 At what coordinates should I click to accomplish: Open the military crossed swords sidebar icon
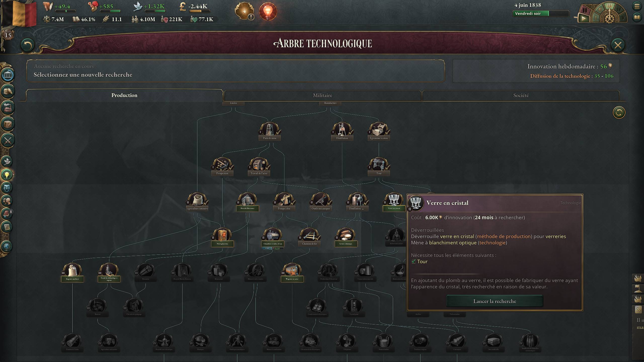[x=8, y=140]
